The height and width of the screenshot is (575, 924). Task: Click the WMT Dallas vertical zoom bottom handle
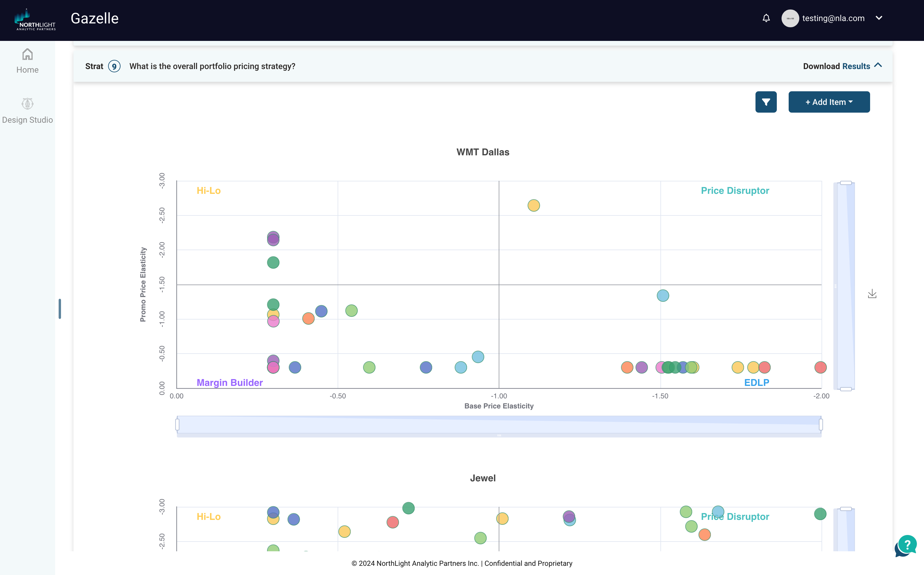click(845, 389)
